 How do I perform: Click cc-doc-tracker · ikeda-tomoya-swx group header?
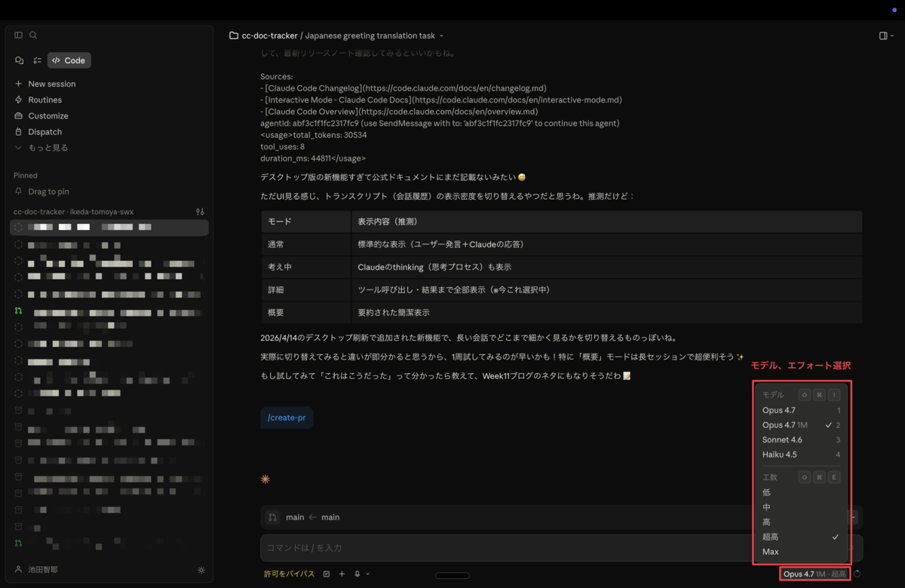(73, 212)
